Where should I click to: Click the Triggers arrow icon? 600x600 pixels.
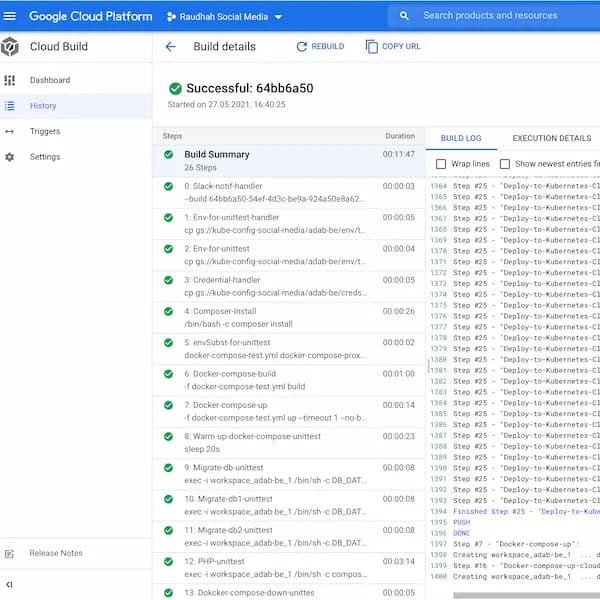pyautogui.click(x=10, y=131)
